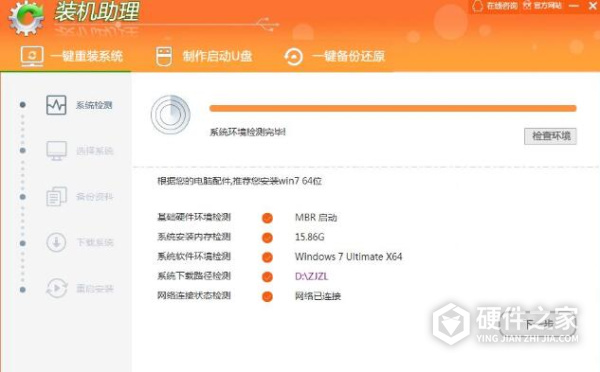The image size is (600, 372).
Task: Click the 系统下载路径检测 label
Action: [x=194, y=276]
